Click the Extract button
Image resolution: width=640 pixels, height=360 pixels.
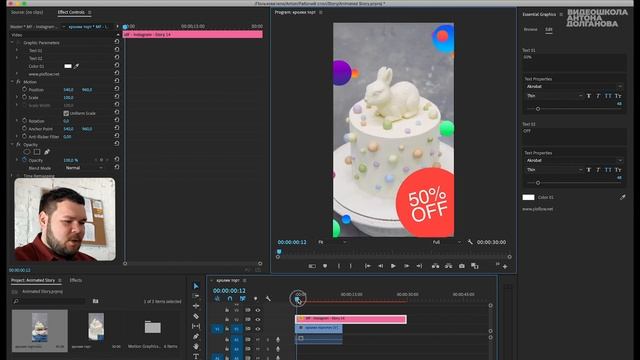click(x=449, y=266)
